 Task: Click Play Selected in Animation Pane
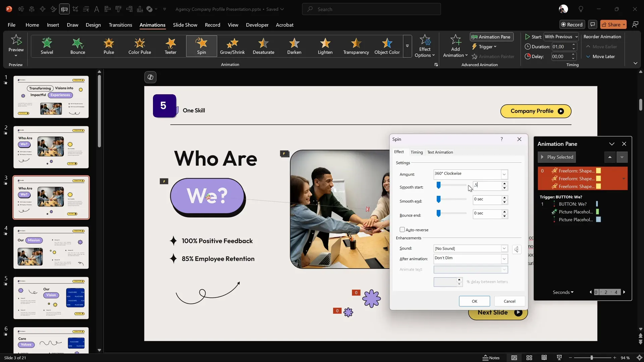pos(557,157)
